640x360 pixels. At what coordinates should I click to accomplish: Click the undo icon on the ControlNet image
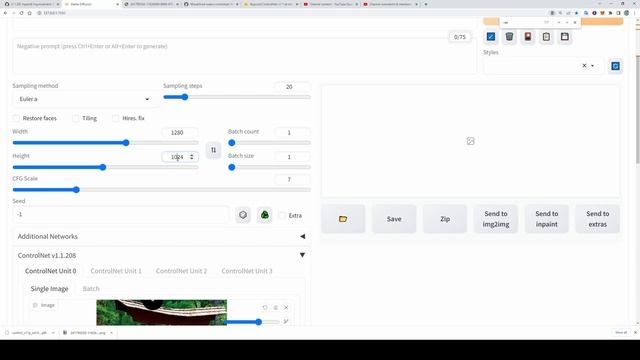click(265, 307)
